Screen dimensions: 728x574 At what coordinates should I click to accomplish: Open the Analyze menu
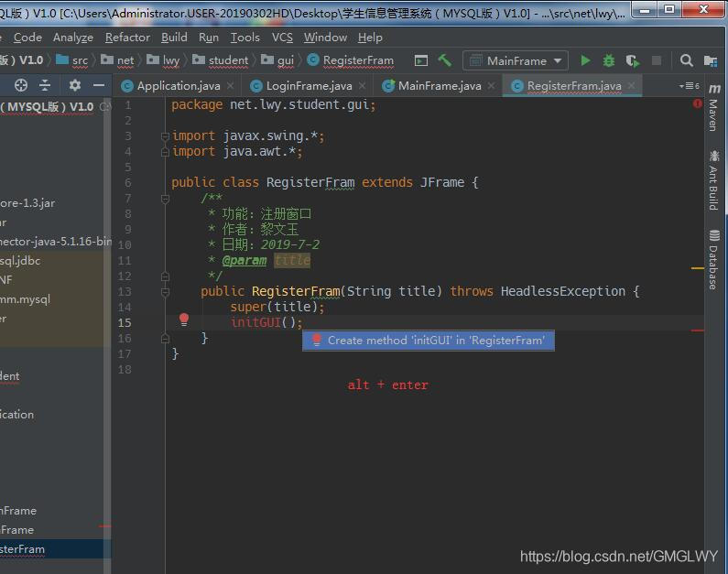pos(73,38)
